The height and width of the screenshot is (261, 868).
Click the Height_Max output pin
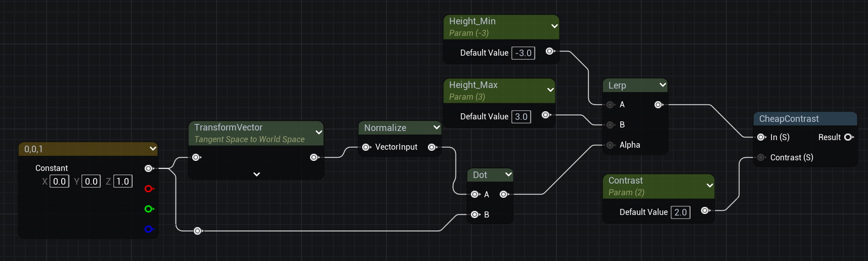(546, 115)
